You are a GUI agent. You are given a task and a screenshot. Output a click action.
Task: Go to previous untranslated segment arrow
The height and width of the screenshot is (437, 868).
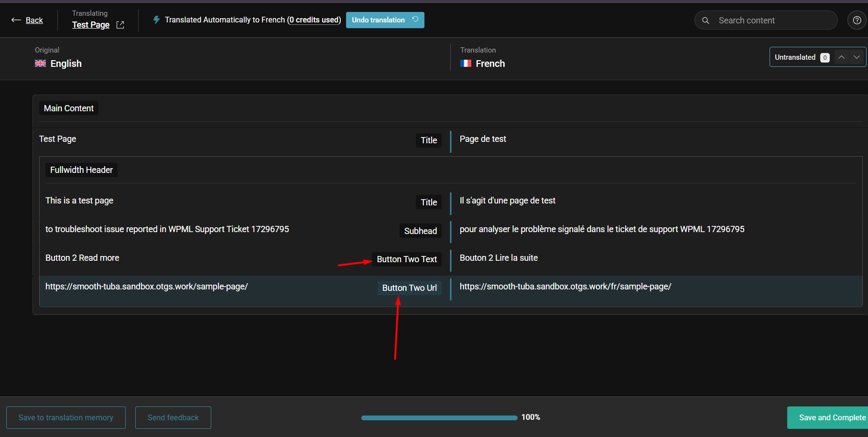pyautogui.click(x=841, y=57)
